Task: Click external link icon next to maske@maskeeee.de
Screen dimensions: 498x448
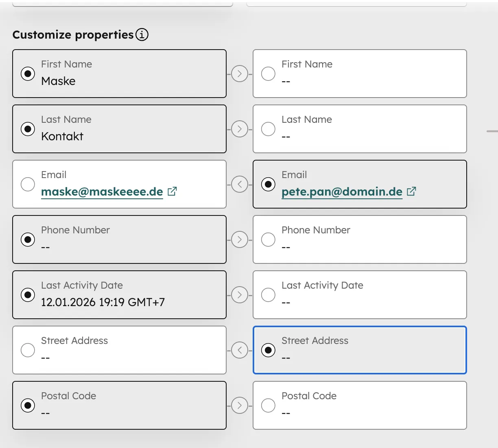Action: (172, 191)
